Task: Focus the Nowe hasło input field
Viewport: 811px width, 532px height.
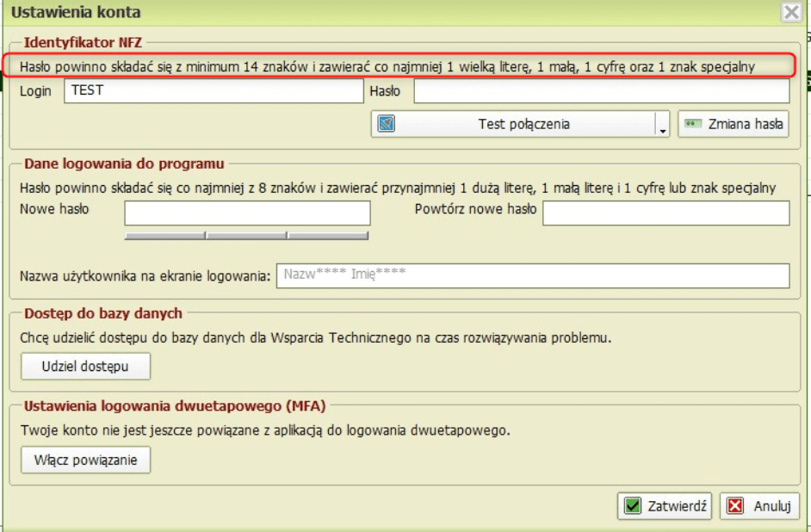Action: pyautogui.click(x=247, y=213)
